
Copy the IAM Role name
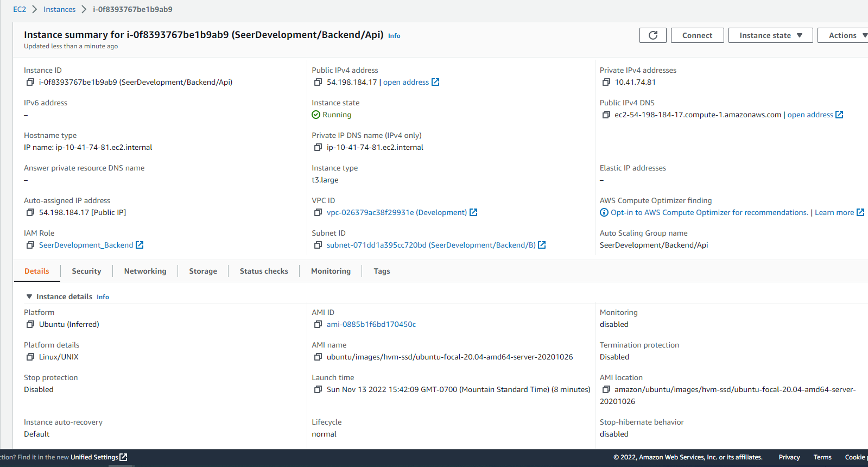30,245
